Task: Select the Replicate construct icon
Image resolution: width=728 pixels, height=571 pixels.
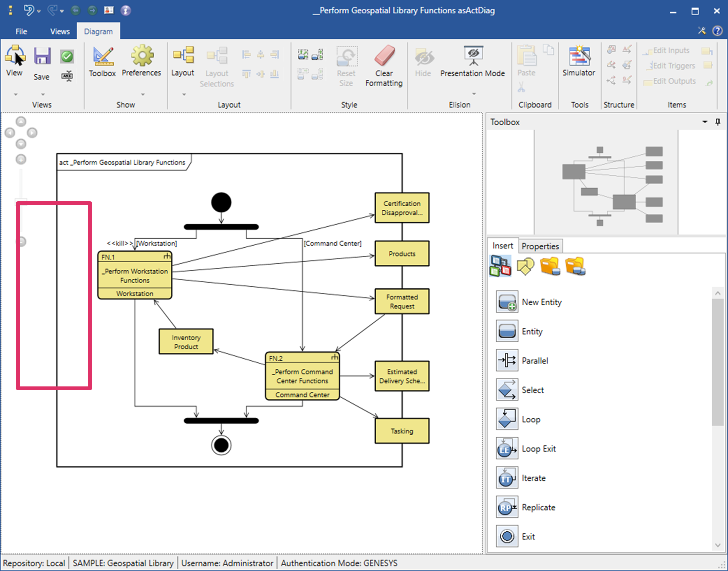Action: point(507,507)
